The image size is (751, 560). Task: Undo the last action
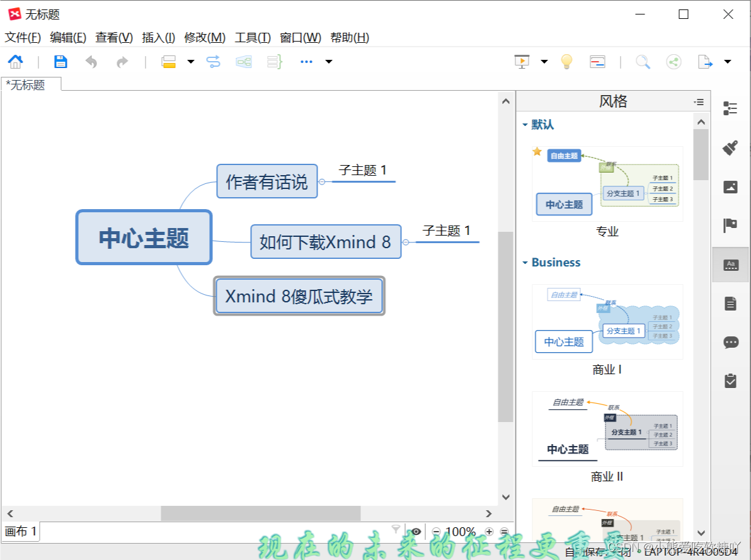[91, 61]
